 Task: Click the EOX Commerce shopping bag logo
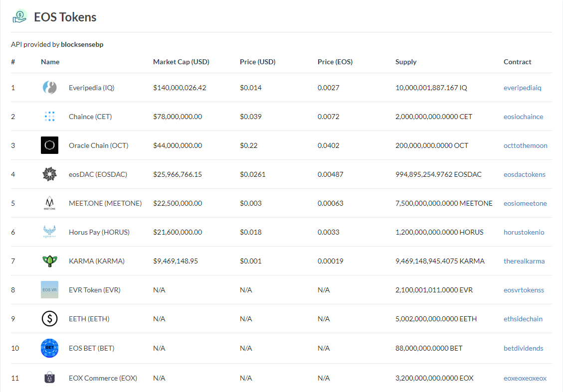[x=49, y=377]
